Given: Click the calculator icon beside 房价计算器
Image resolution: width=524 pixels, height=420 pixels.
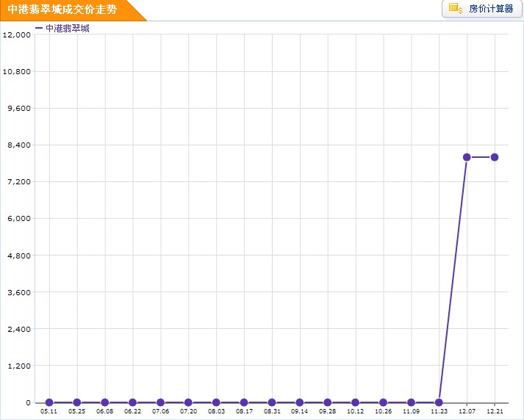Looking at the screenshot, I should click(x=455, y=8).
